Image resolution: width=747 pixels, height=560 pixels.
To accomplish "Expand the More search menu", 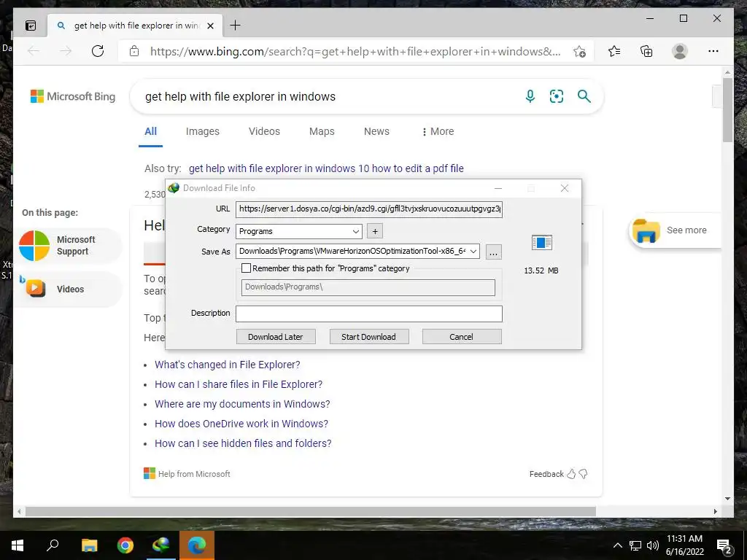I will (438, 131).
